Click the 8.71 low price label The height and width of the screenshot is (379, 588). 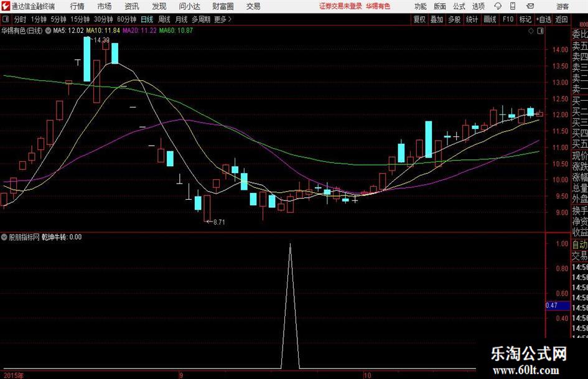tap(219, 222)
